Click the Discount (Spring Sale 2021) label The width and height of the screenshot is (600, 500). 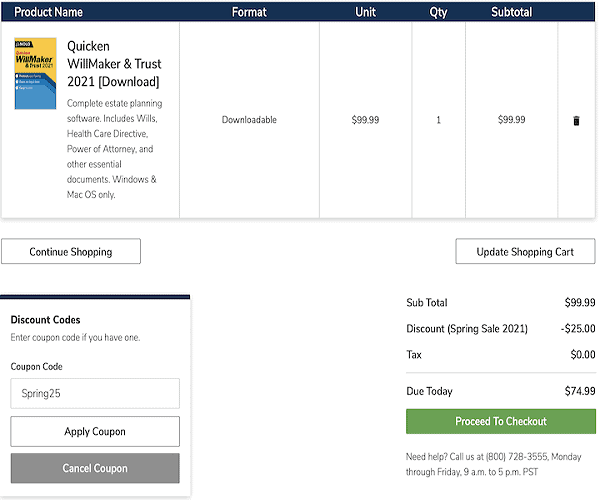tap(467, 329)
